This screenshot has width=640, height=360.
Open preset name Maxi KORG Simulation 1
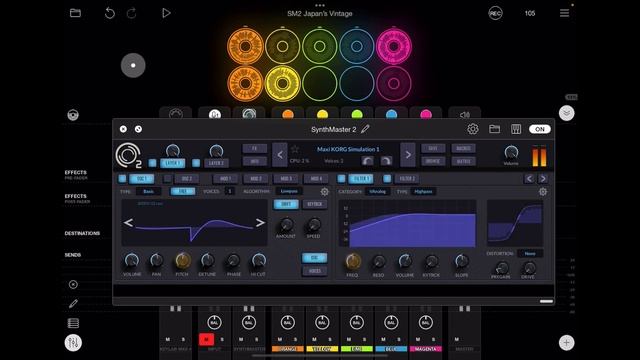[x=348, y=149]
